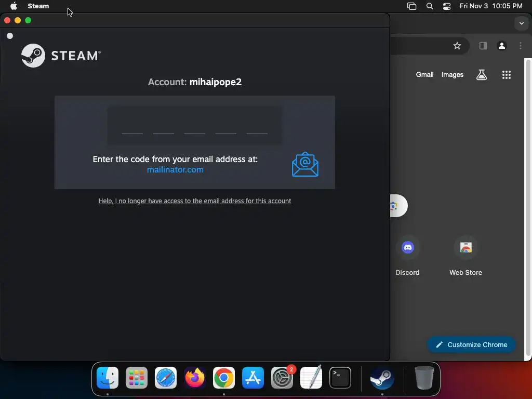Viewport: 532px width, 399px height.
Task: Open Google Chrome from the dock
Action: point(223,378)
